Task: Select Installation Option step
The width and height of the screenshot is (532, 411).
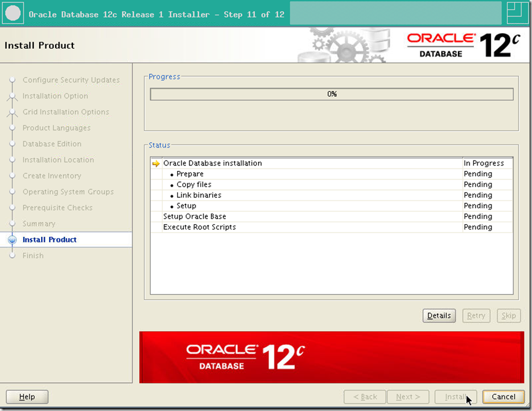Action: pyautogui.click(x=55, y=96)
